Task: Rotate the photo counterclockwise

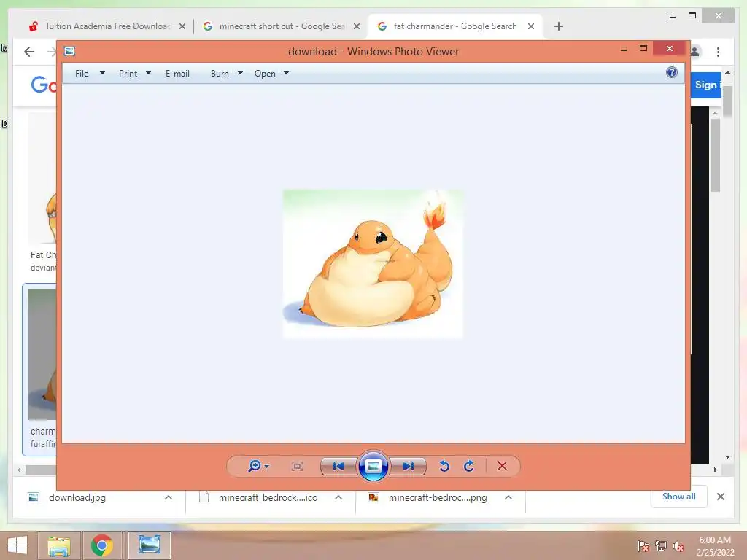Action: click(444, 466)
